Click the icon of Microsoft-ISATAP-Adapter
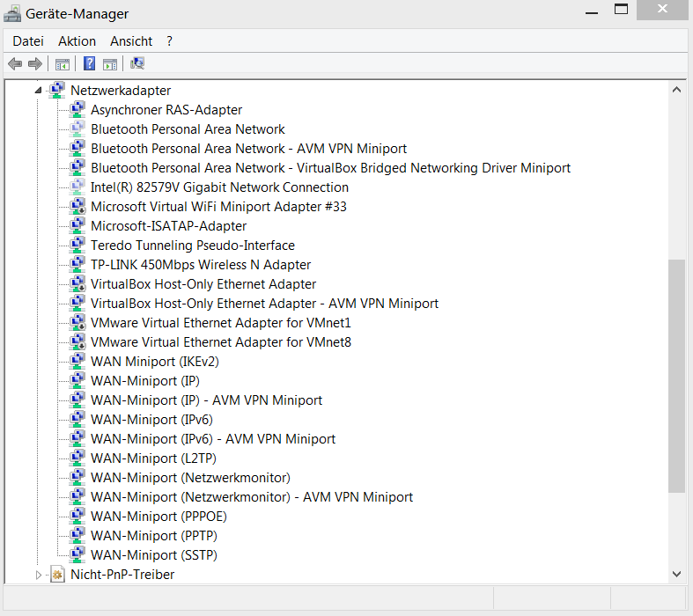693x616 pixels. pos(77,225)
